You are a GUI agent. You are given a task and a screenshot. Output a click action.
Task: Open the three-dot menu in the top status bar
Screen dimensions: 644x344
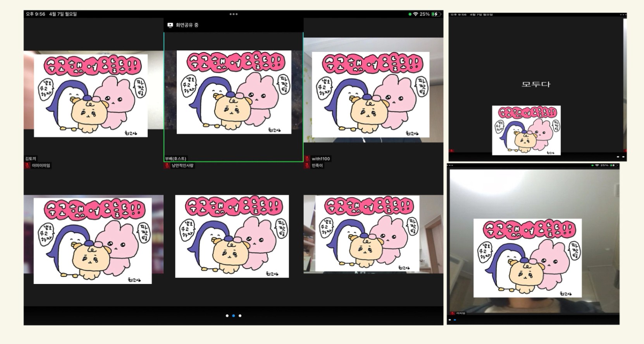[x=233, y=14]
